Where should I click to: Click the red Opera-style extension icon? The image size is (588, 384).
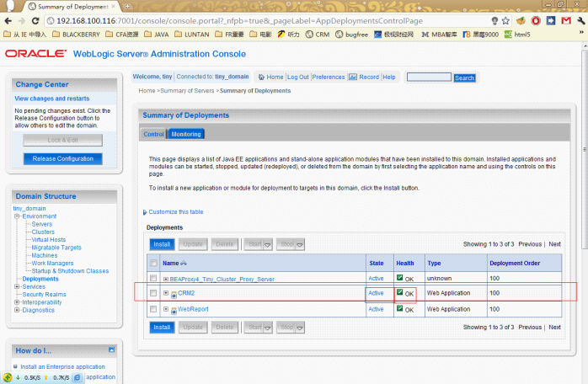(536, 21)
